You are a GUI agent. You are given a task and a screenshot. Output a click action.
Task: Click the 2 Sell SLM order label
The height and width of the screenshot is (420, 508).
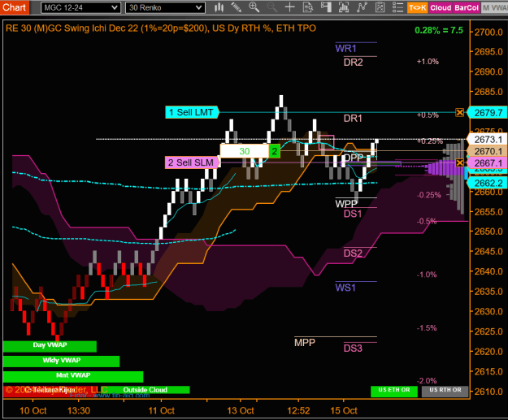tap(192, 162)
